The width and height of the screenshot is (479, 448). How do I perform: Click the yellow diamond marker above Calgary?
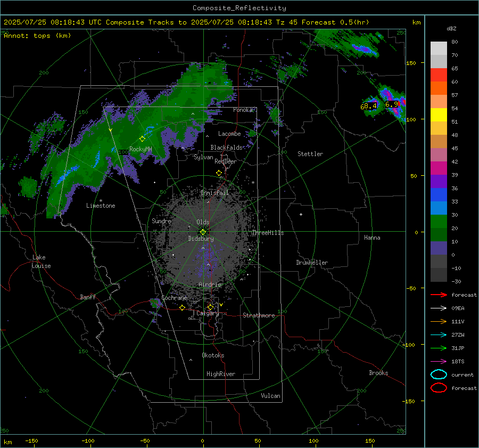pyautogui.click(x=210, y=307)
